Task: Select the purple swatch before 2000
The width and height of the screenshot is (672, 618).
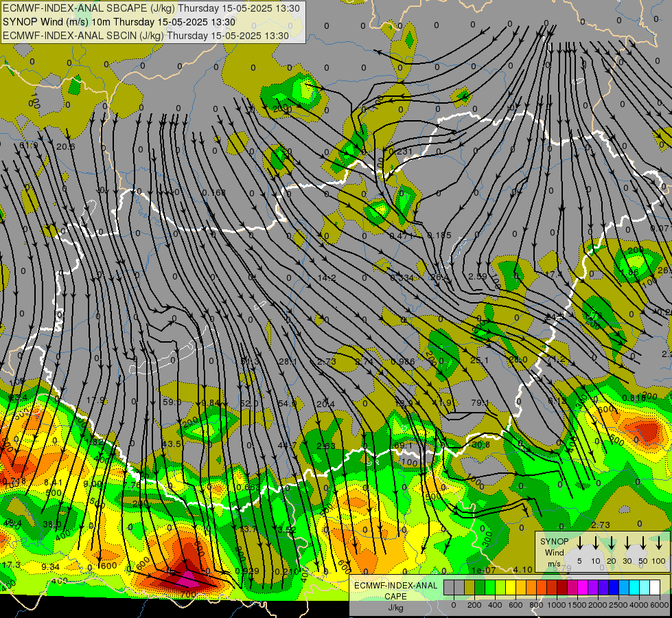Action: pyautogui.click(x=593, y=588)
